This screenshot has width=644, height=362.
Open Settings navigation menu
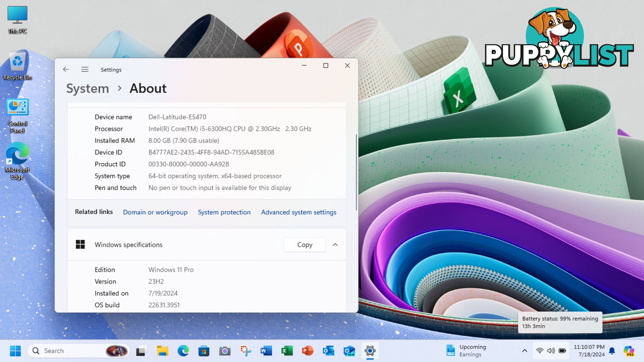point(85,69)
